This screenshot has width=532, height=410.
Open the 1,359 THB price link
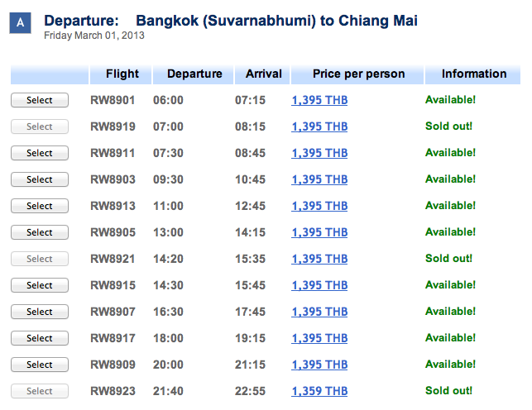click(319, 391)
